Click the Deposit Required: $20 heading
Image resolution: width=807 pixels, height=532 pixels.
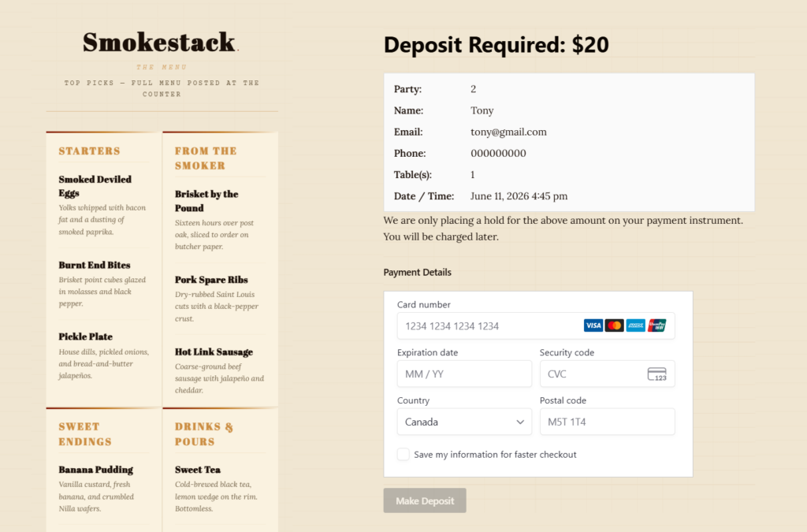[496, 45]
